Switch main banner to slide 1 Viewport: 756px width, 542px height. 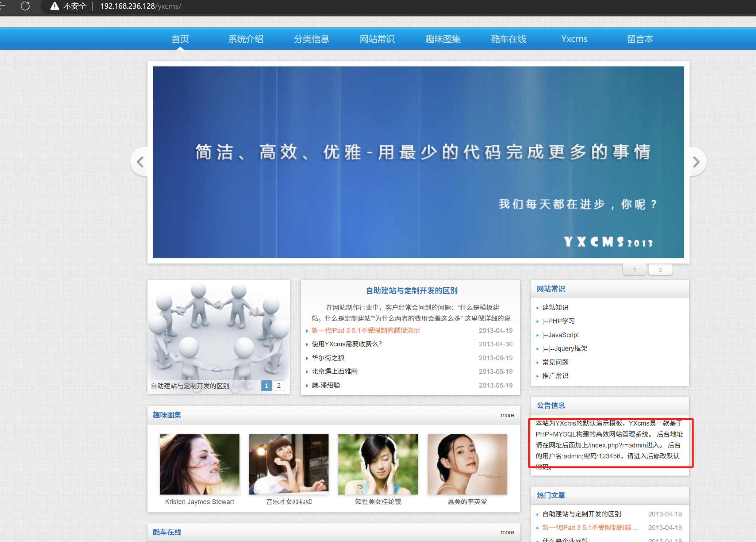coord(634,270)
